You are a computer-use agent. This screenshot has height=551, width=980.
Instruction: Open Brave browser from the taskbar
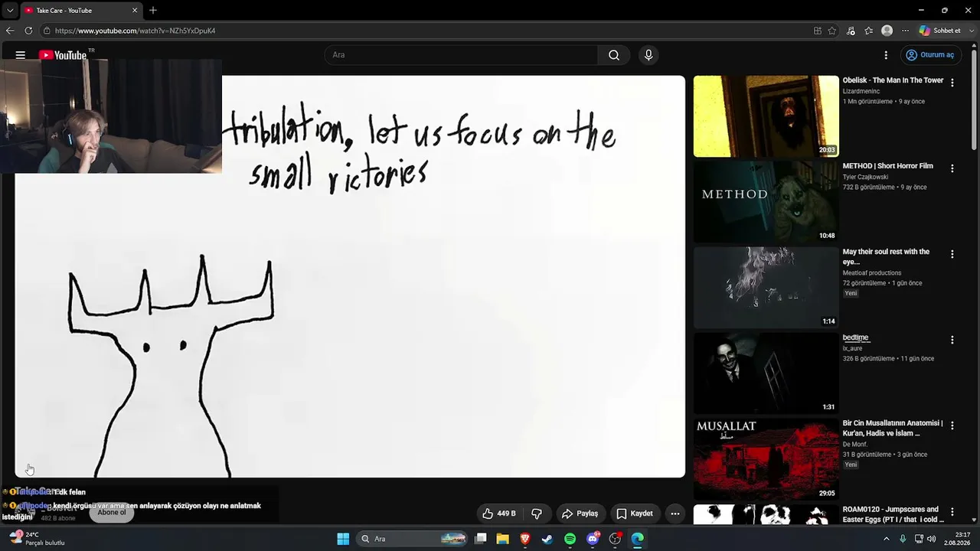[x=525, y=539]
